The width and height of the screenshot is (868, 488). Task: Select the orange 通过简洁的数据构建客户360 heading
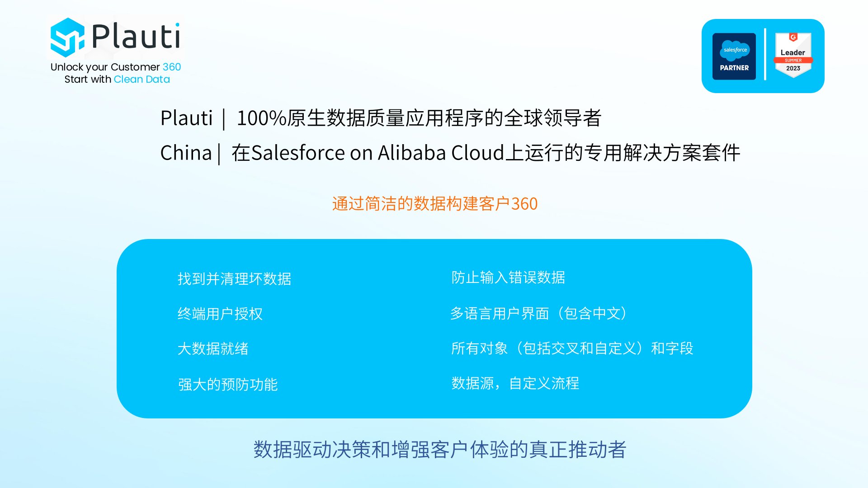tap(435, 204)
